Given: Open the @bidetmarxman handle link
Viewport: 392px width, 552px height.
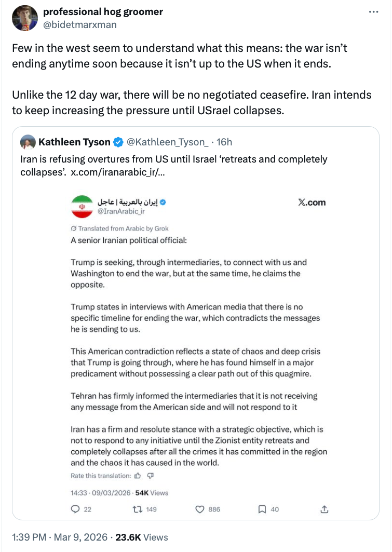Looking at the screenshot, I should [x=79, y=24].
